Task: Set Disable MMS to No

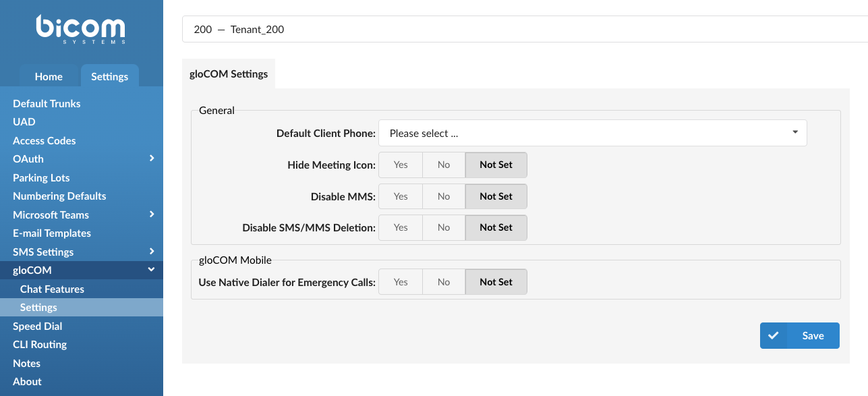Action: 443,196
